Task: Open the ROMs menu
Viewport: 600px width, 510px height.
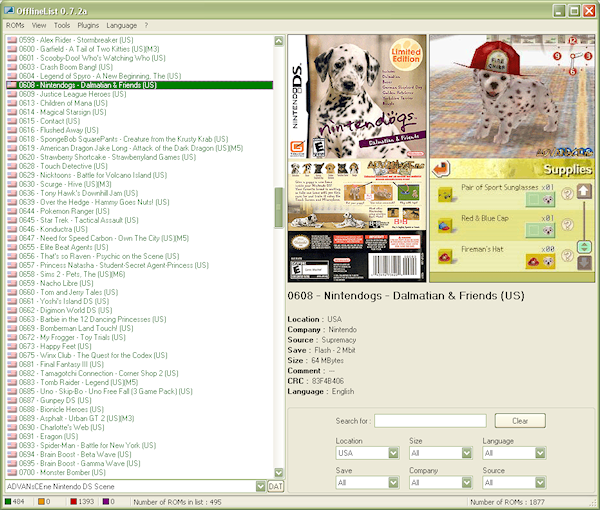Action: [x=13, y=24]
